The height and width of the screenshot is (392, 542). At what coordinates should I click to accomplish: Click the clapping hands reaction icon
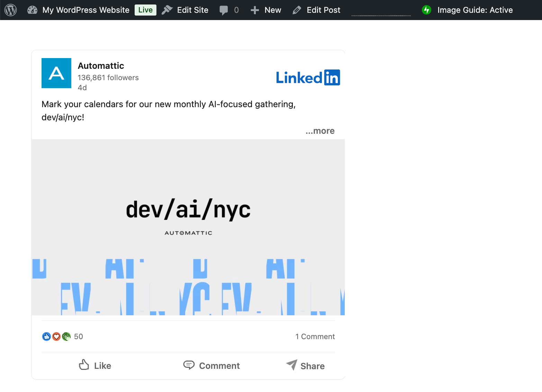pos(66,336)
